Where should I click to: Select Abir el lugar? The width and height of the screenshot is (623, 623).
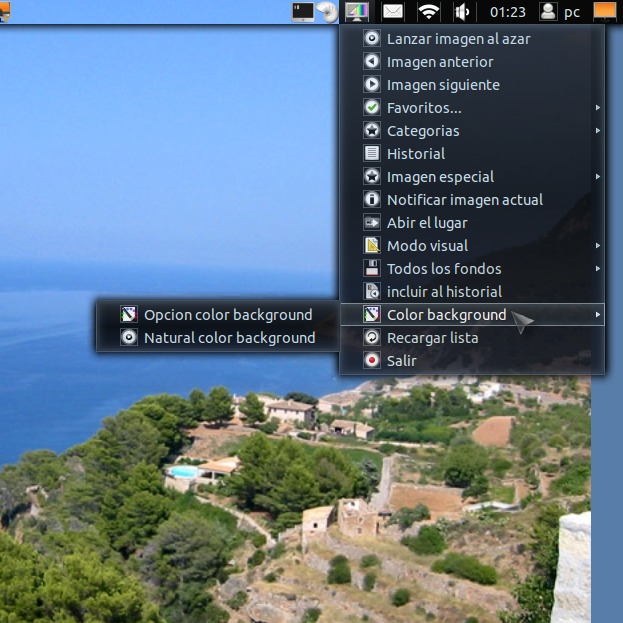click(x=472, y=222)
